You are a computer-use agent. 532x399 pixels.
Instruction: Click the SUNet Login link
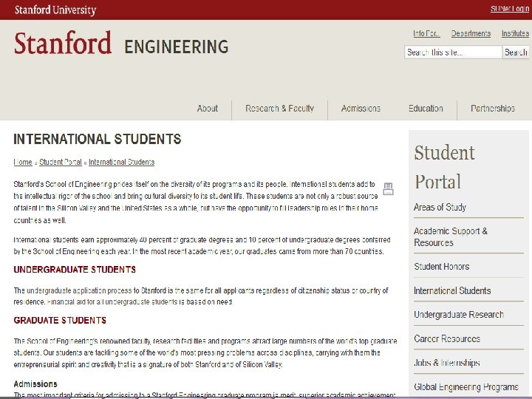(510, 9)
